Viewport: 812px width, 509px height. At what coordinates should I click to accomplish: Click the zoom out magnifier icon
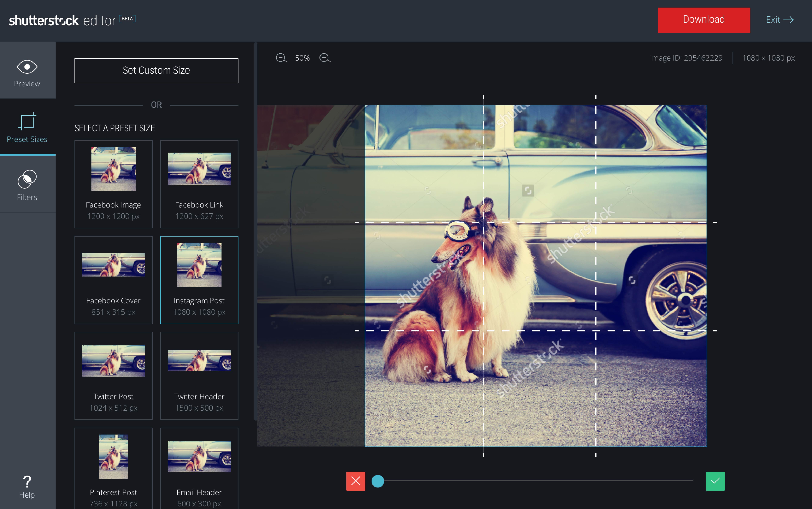281,58
